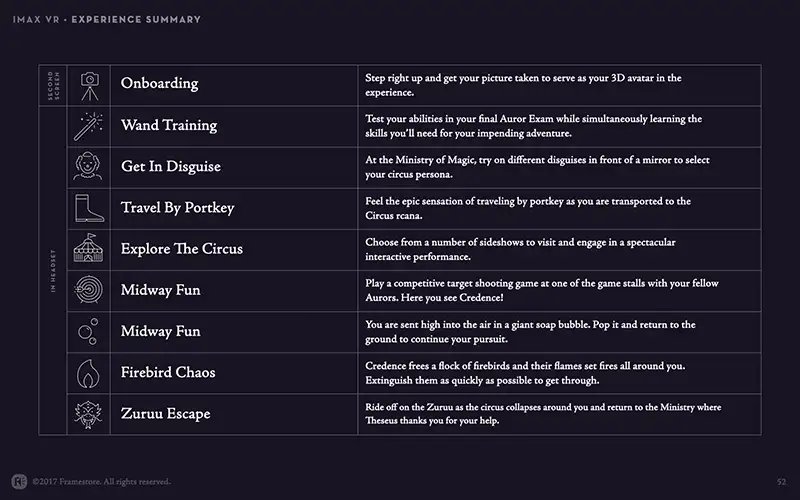Select the flame Firebird icon

coord(88,373)
